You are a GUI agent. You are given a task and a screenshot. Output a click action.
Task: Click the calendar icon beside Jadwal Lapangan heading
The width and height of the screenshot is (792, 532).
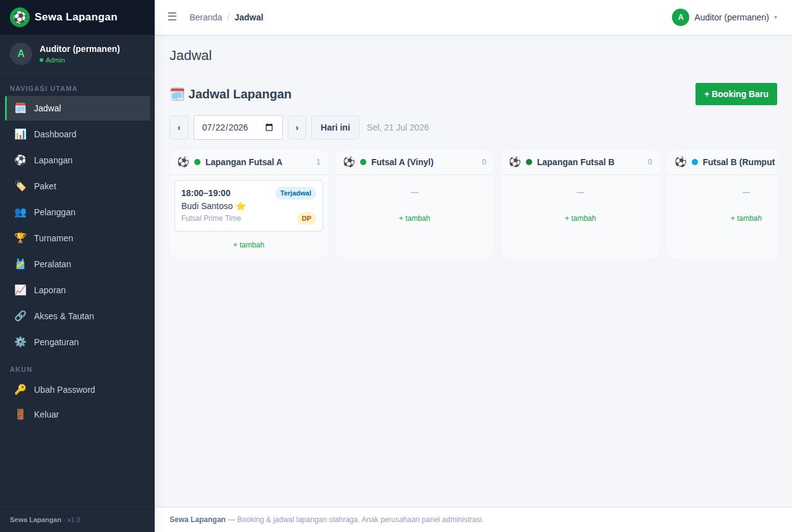[177, 94]
